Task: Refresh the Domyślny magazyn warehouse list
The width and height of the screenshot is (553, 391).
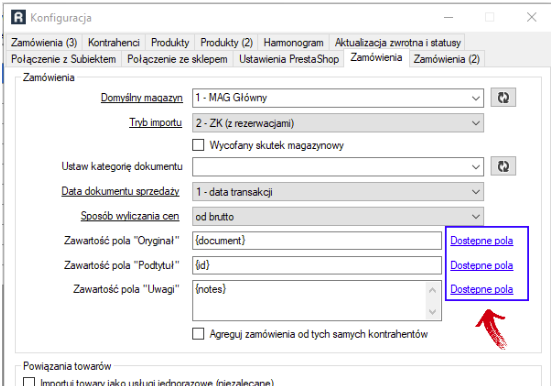Action: tap(503, 97)
